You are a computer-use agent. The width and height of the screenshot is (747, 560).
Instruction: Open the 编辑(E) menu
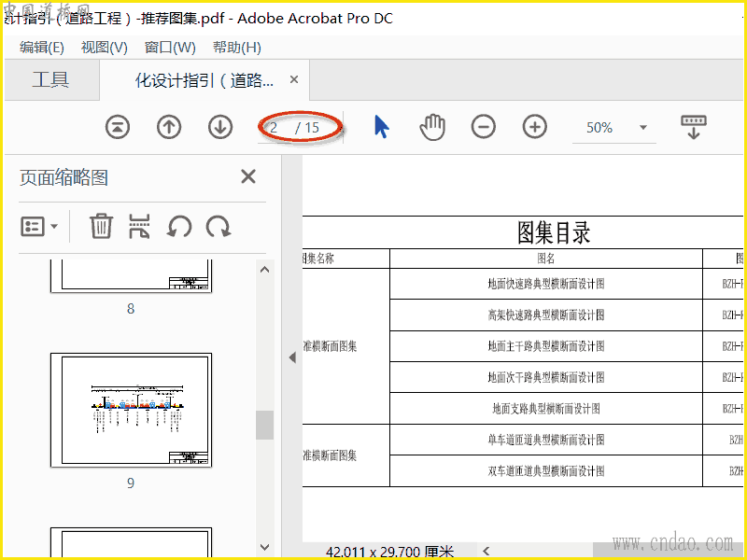pyautogui.click(x=42, y=48)
